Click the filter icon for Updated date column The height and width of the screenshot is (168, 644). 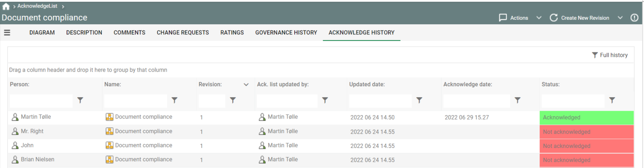click(x=419, y=100)
